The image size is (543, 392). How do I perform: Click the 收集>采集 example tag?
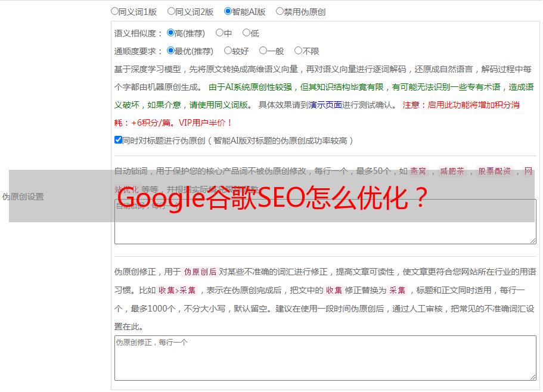pos(177,290)
